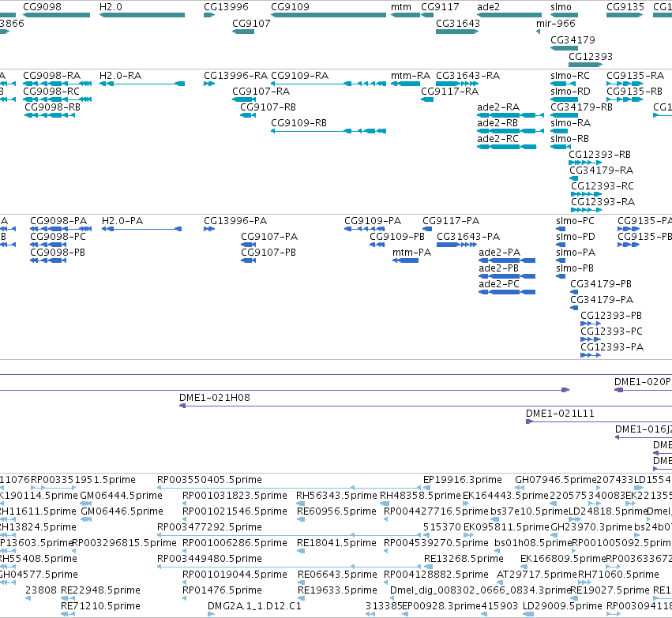The image size is (672, 618).
Task: Open the 'CG9109-PA' protein label
Action: [x=373, y=220]
